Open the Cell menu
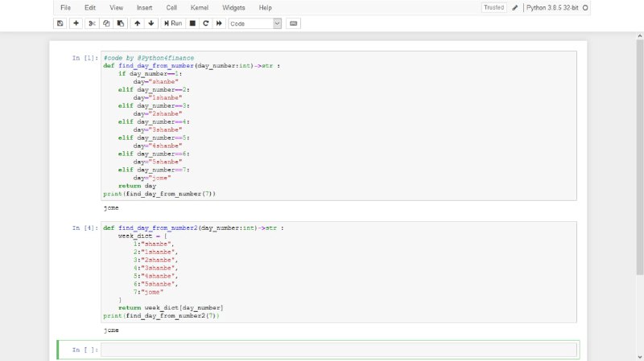 pos(171,8)
